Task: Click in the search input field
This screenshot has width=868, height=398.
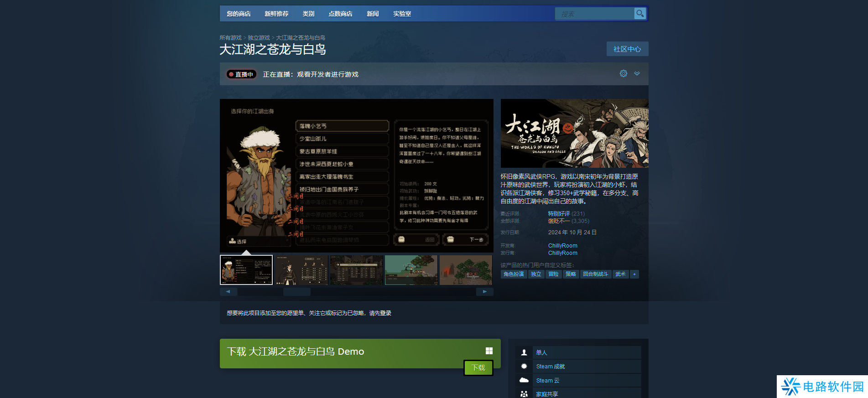Action: coord(594,14)
